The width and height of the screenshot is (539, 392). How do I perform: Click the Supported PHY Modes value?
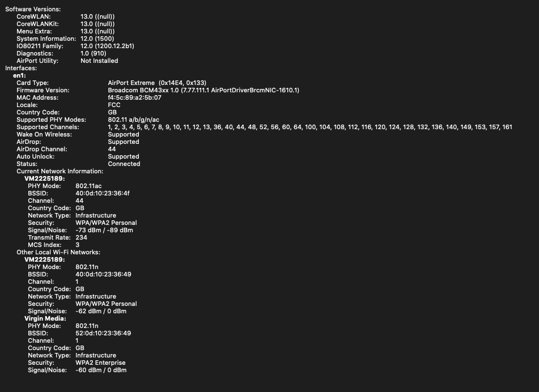point(133,120)
